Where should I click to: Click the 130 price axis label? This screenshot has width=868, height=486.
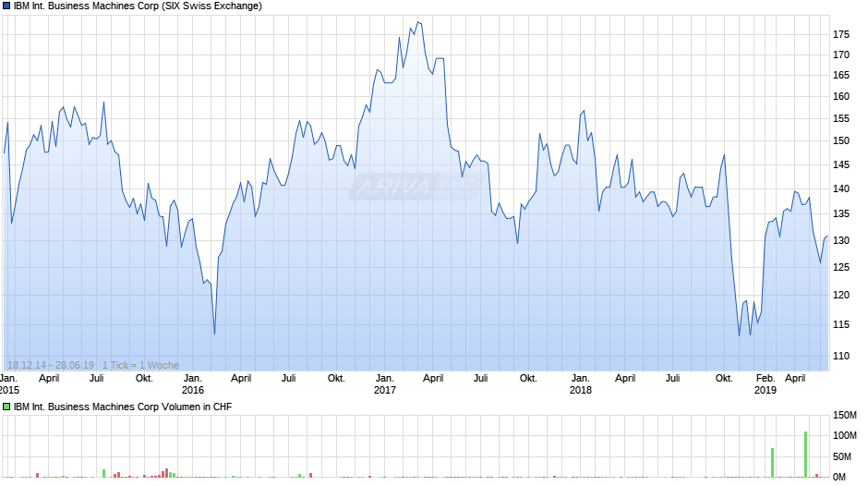click(x=841, y=240)
